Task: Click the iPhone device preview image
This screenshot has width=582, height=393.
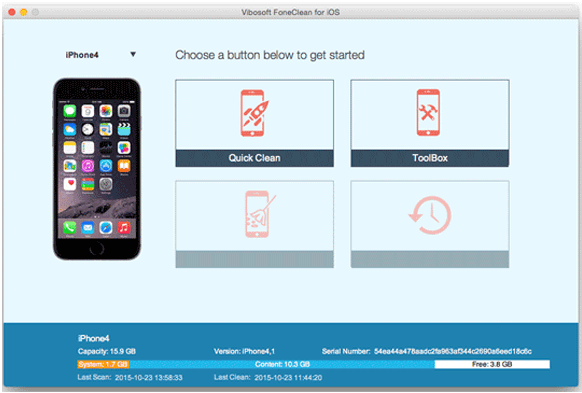Action: click(97, 169)
